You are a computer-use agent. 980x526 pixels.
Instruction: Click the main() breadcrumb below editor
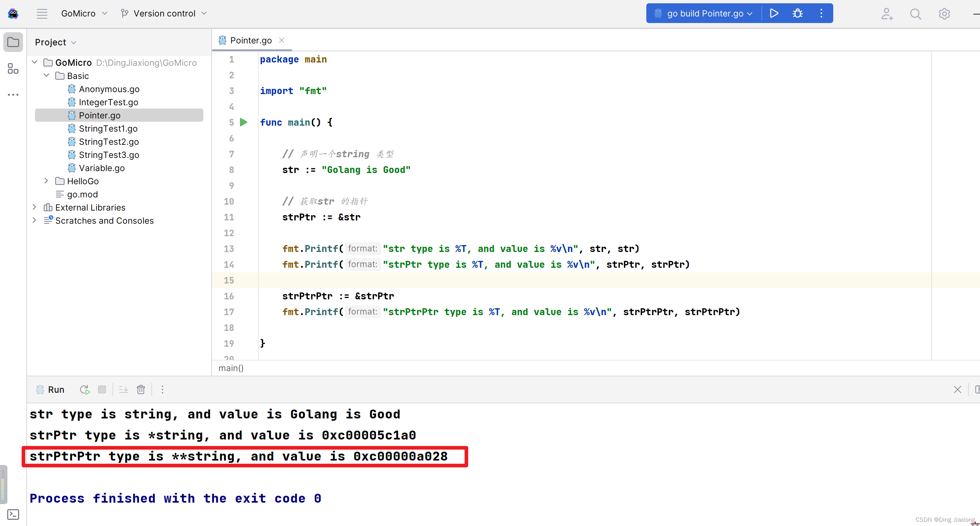pyautogui.click(x=231, y=368)
